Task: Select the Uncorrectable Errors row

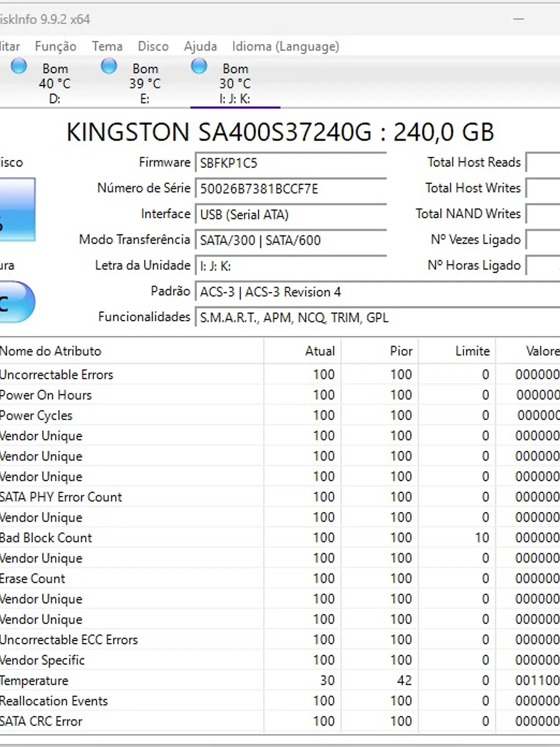Action: (280, 374)
